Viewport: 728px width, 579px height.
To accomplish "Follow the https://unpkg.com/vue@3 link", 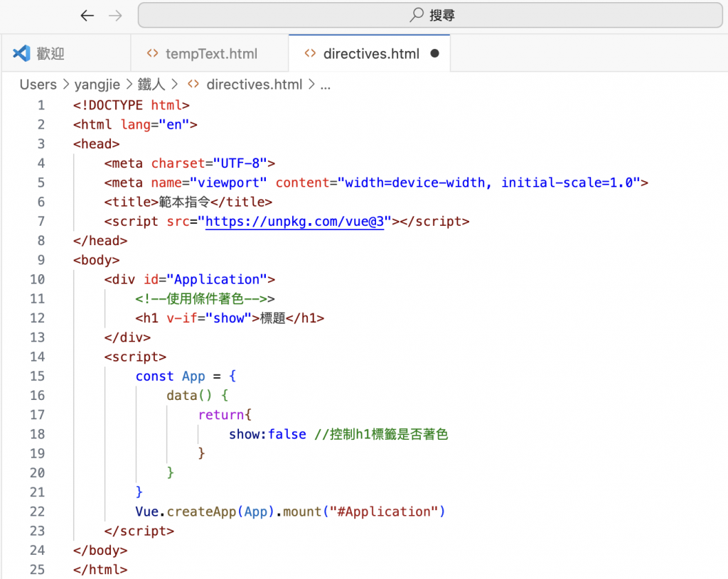I will click(x=295, y=222).
